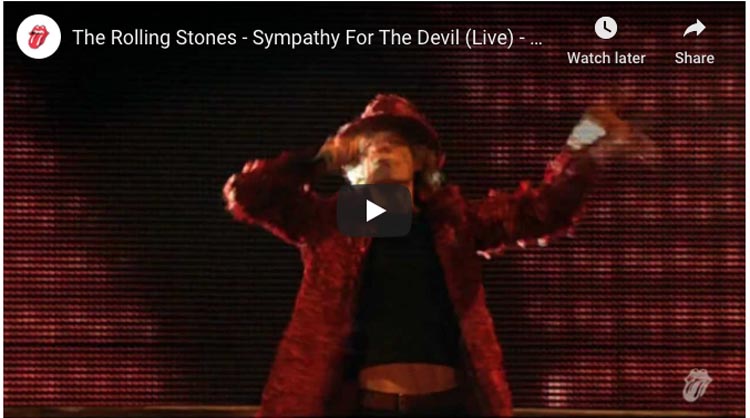
Task: Open The Rolling Stones channel avatar
Action: coord(39,37)
